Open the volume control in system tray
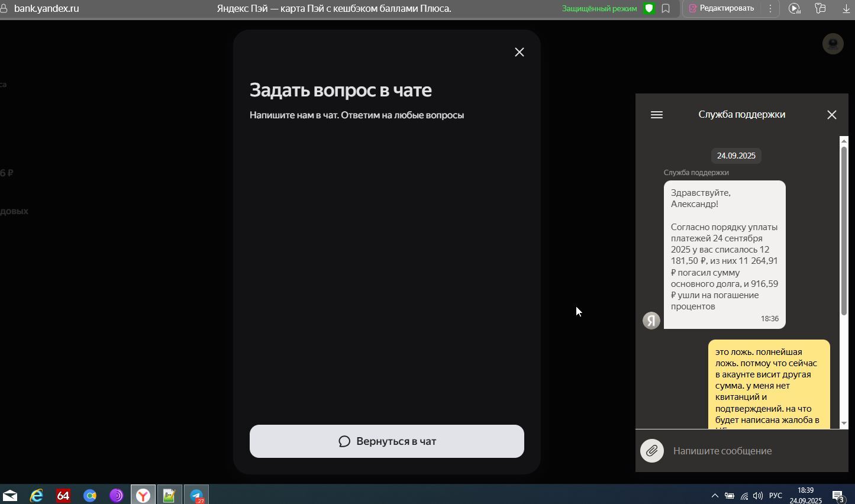Image resolution: width=855 pixels, height=504 pixels. click(758, 496)
